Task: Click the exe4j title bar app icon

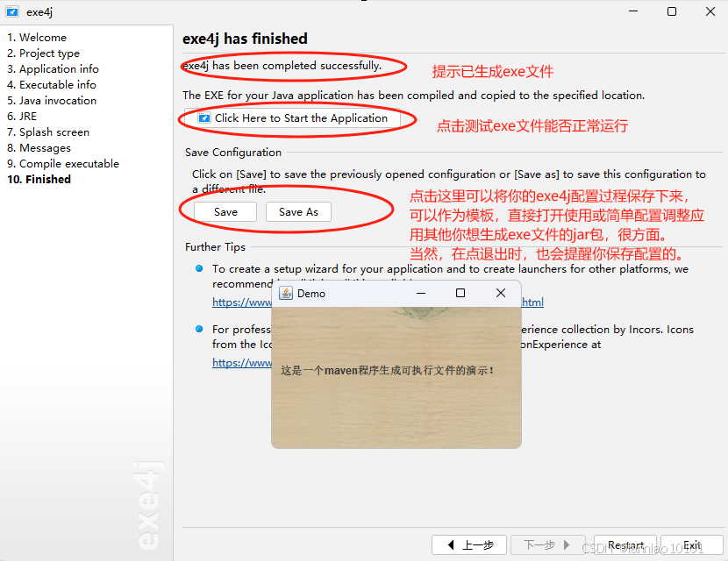Action: coord(12,11)
